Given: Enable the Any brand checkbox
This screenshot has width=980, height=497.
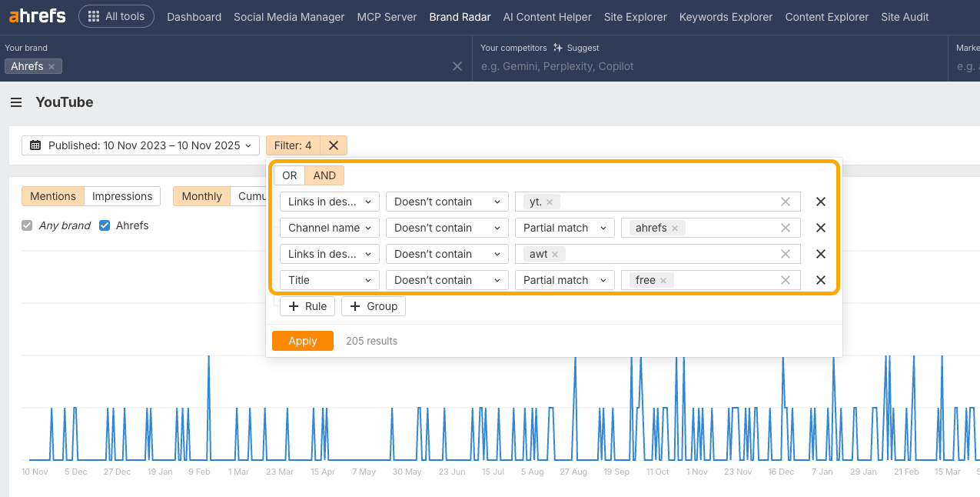Looking at the screenshot, I should click(27, 225).
